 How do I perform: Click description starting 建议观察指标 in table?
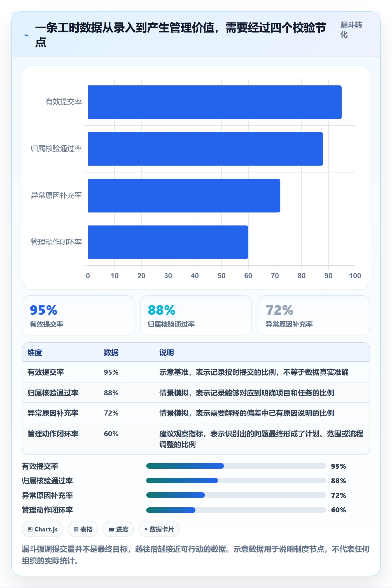(x=261, y=439)
